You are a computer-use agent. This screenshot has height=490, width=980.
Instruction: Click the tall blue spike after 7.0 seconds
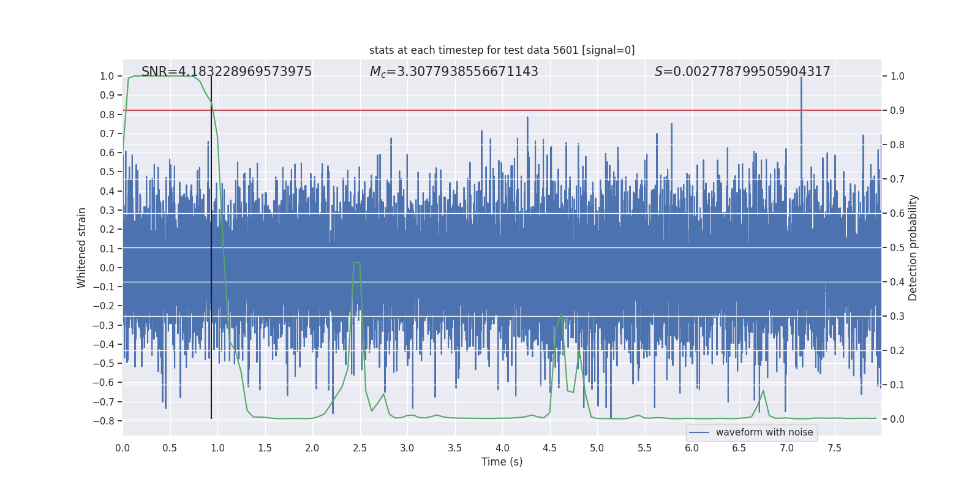click(x=801, y=92)
